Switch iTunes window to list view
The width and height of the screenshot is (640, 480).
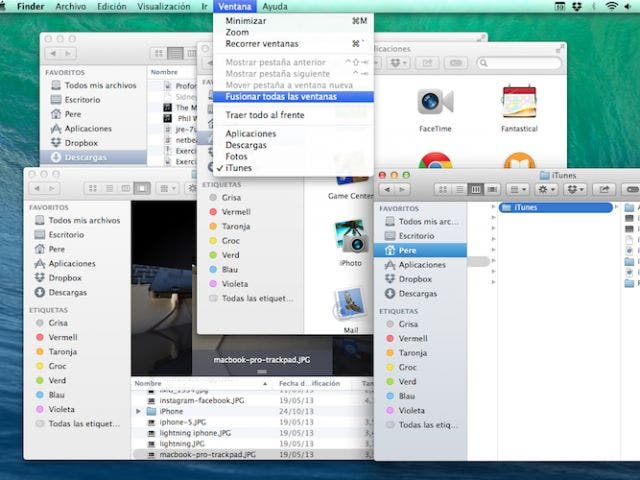pos(459,188)
